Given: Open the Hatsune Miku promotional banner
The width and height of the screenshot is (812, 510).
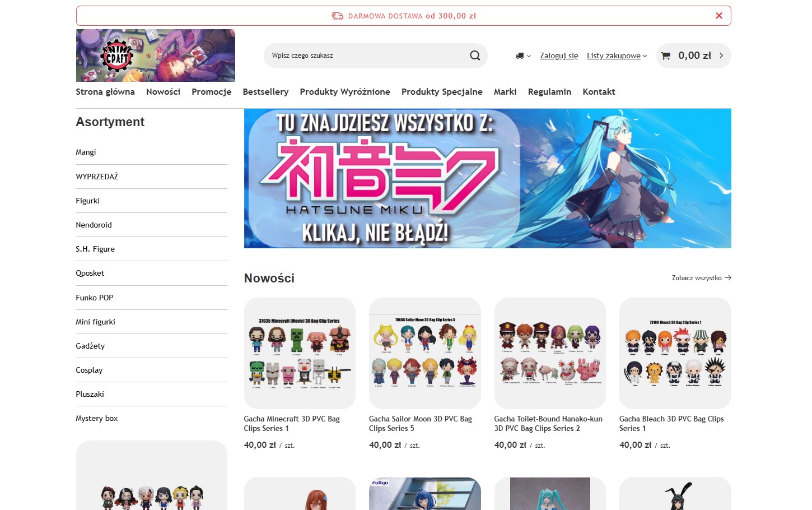Looking at the screenshot, I should pyautogui.click(x=487, y=178).
